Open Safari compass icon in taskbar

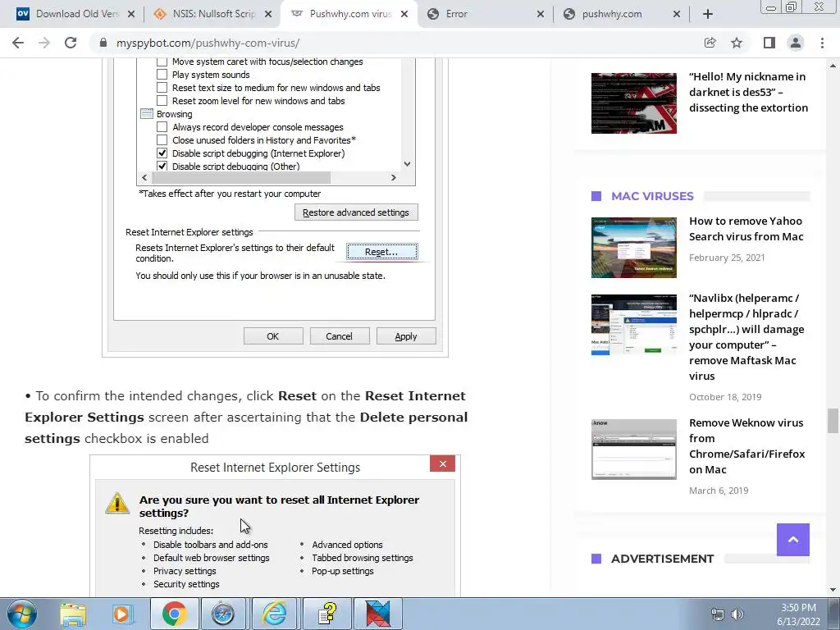[223, 614]
